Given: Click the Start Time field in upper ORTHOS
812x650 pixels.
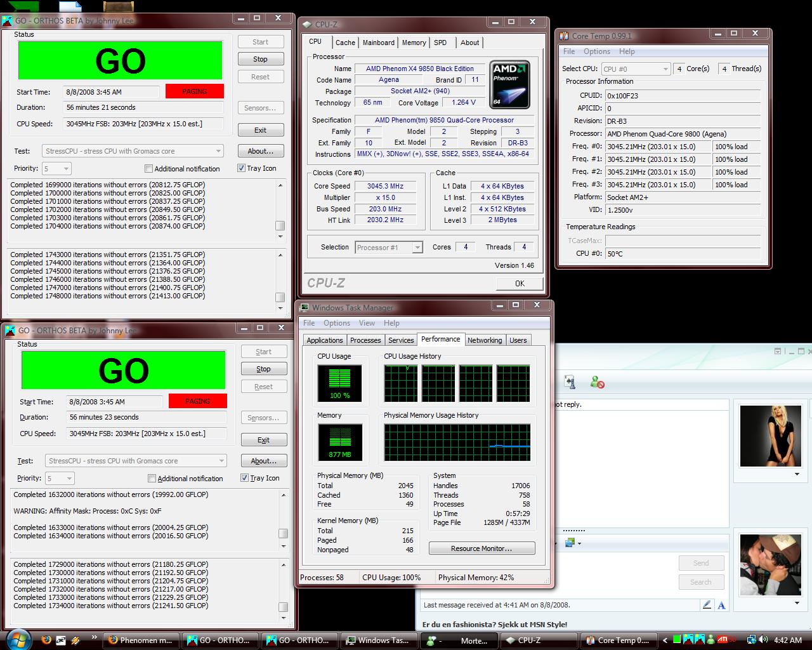Looking at the screenshot, I should coord(111,92).
